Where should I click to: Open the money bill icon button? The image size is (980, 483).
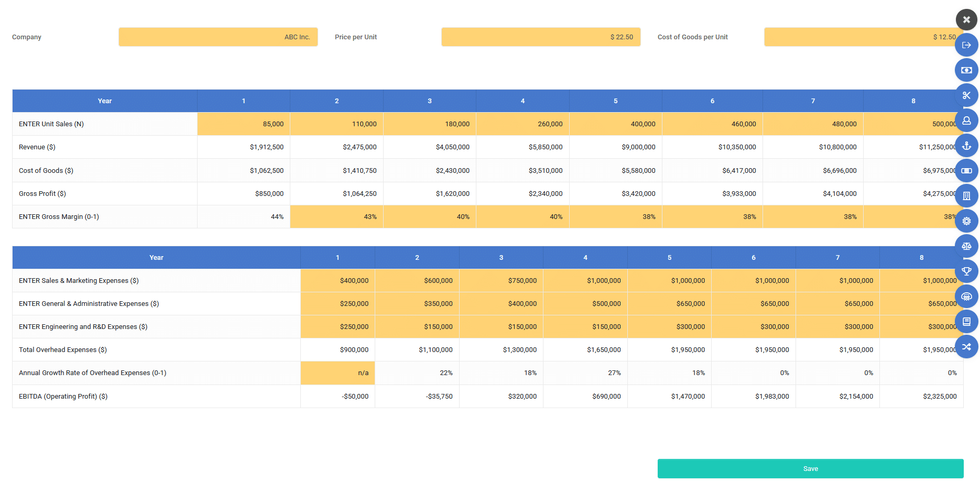(966, 70)
